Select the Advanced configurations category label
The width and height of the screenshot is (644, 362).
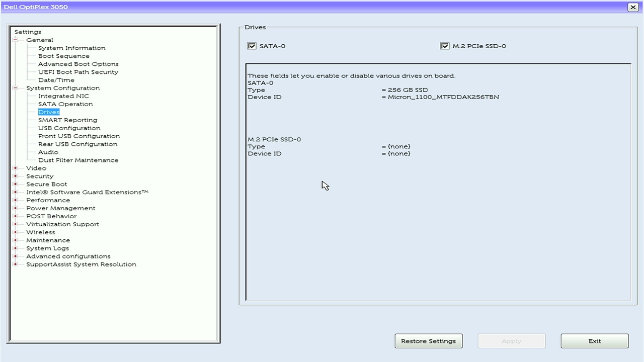[68, 256]
